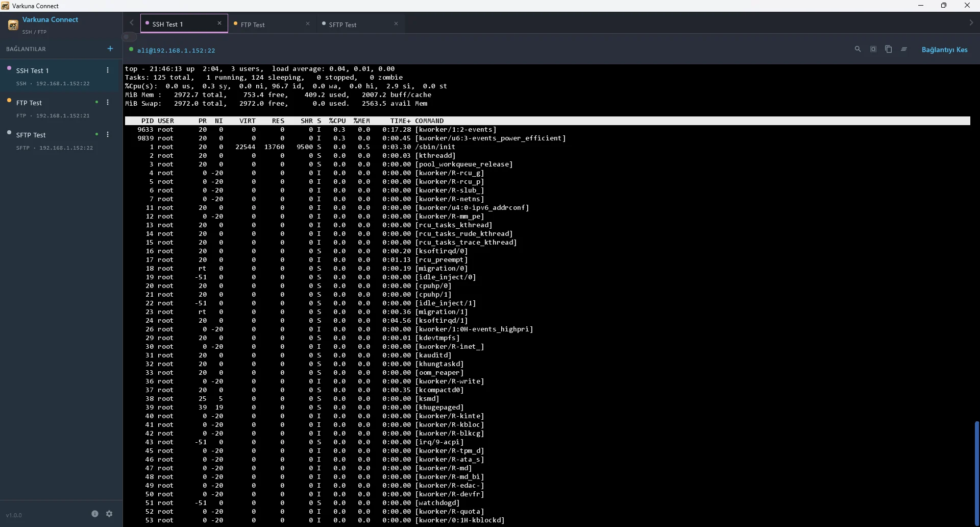Click the BAĞLANTILAR section header
This screenshot has width=980, height=527.
(x=26, y=49)
